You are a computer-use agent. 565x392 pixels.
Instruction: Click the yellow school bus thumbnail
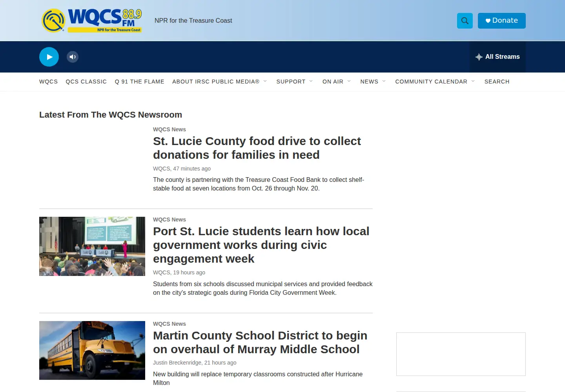tap(92, 350)
